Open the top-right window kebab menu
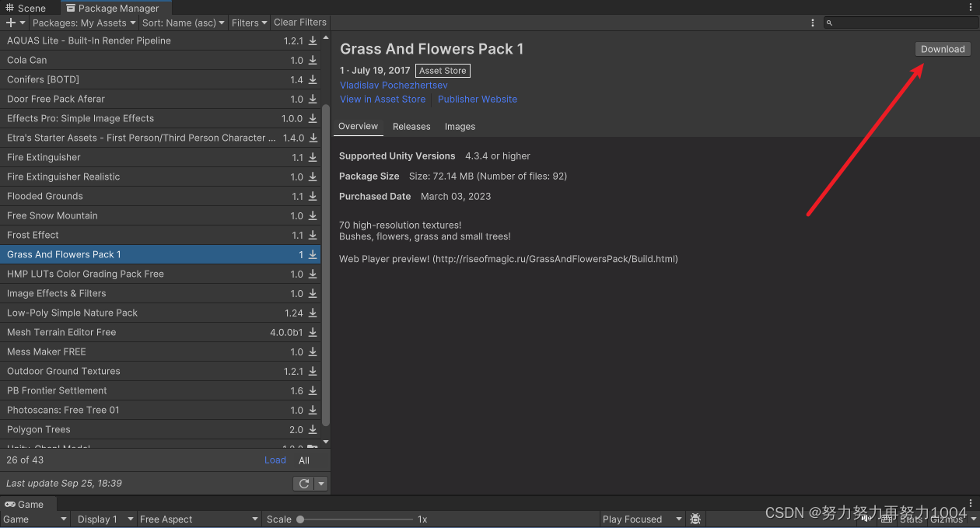Image resolution: width=980 pixels, height=528 pixels. [971, 7]
